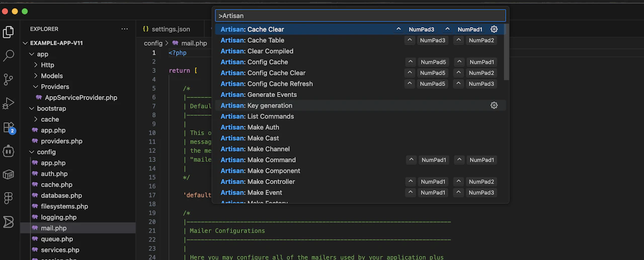Screen dimensions: 644x260
Task: Click config breadcrumb segment
Action: click(x=153, y=43)
